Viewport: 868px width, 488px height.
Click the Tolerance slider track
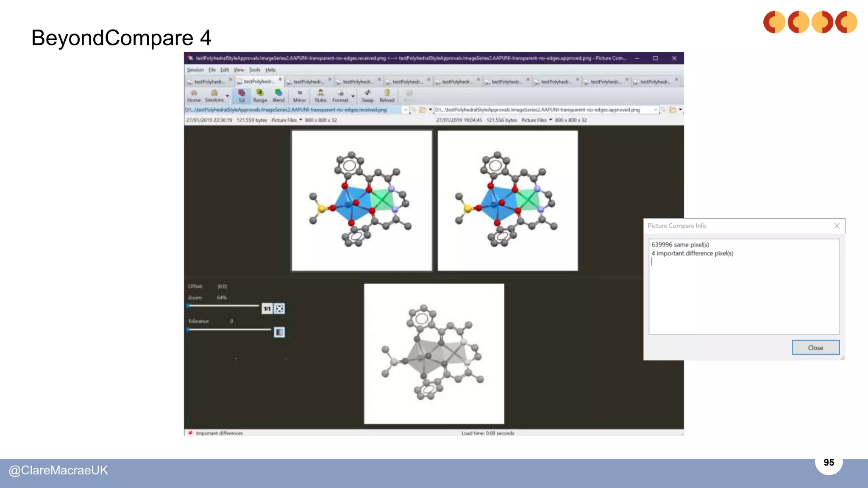coord(229,329)
